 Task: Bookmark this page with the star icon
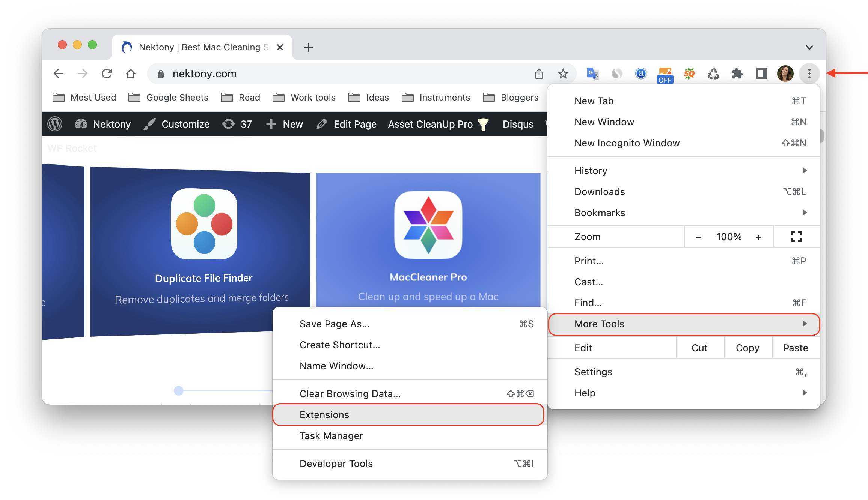pos(563,74)
